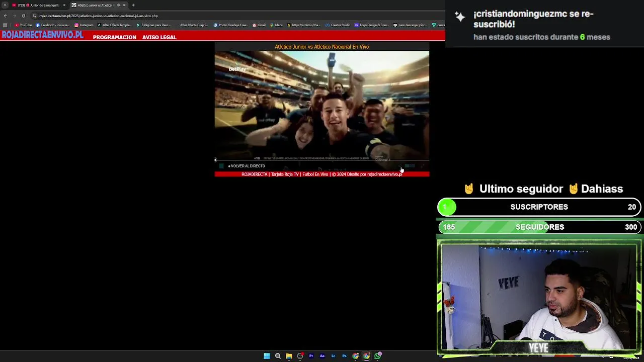
Task: Open the apps grid in bookmarks bar
Action: coord(5,25)
